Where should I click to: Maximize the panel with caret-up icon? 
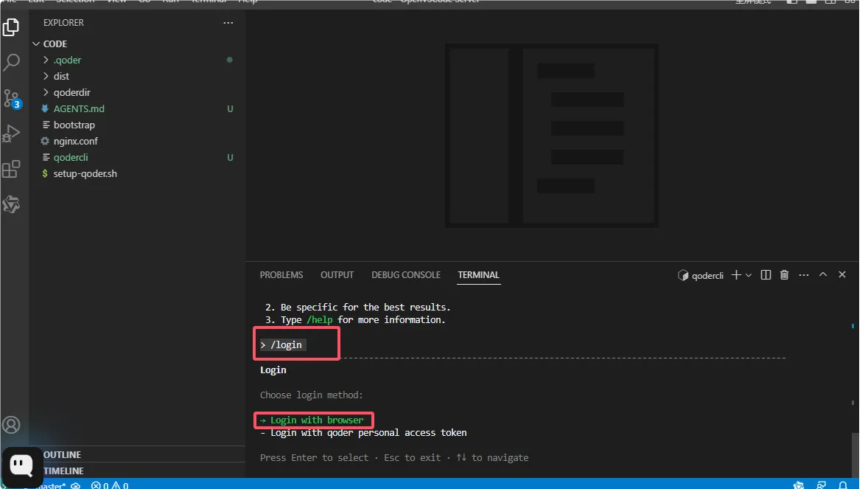(x=823, y=274)
